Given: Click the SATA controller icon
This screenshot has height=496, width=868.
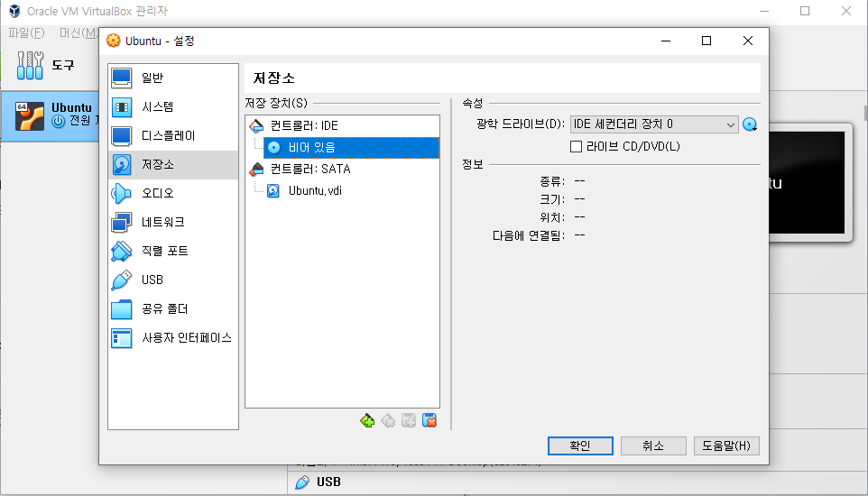Looking at the screenshot, I should 256,169.
